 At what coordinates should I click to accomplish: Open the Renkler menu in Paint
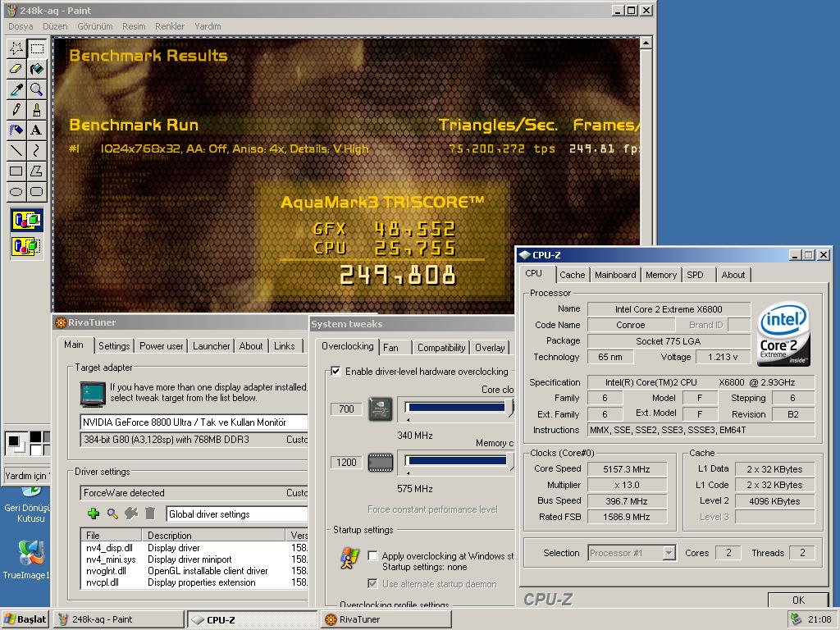[x=170, y=26]
